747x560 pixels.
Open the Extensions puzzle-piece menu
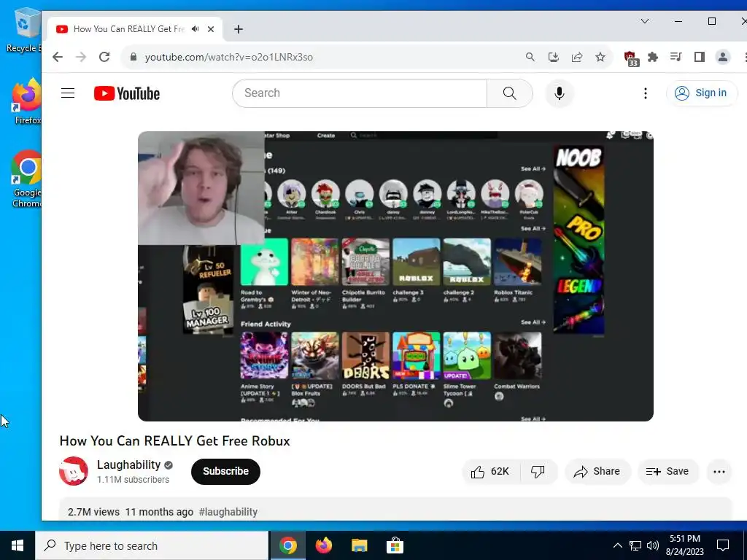(653, 57)
